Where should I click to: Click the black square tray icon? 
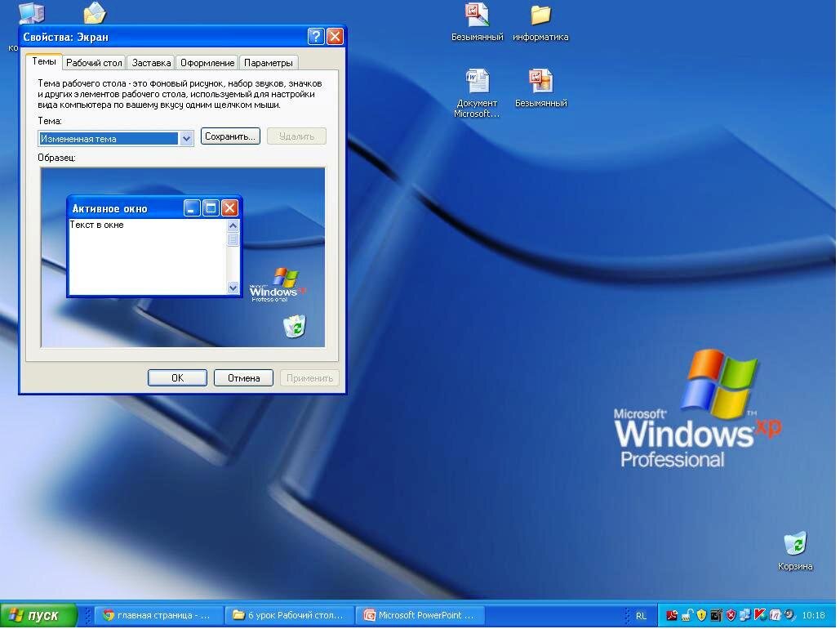pyautogui.click(x=716, y=615)
